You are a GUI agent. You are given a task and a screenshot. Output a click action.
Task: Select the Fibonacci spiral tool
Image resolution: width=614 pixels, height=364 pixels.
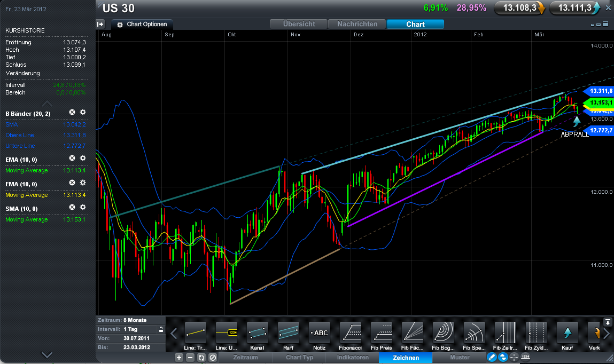(x=474, y=333)
